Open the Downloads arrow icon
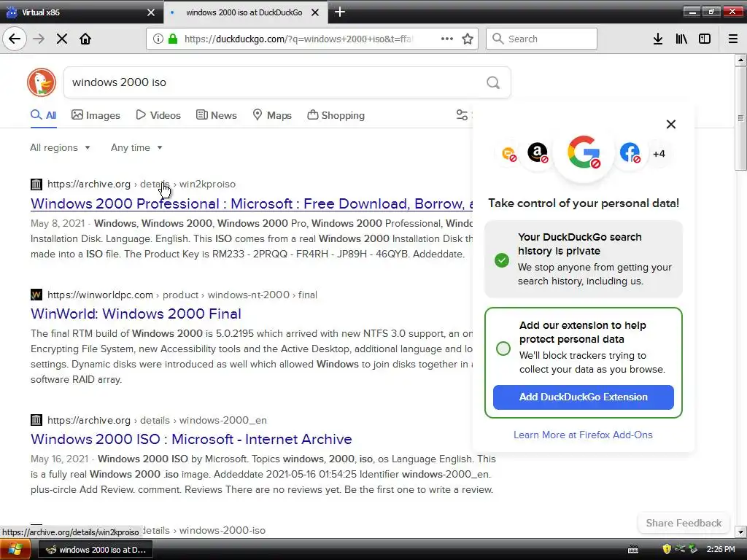This screenshot has height=560, width=747. [658, 39]
